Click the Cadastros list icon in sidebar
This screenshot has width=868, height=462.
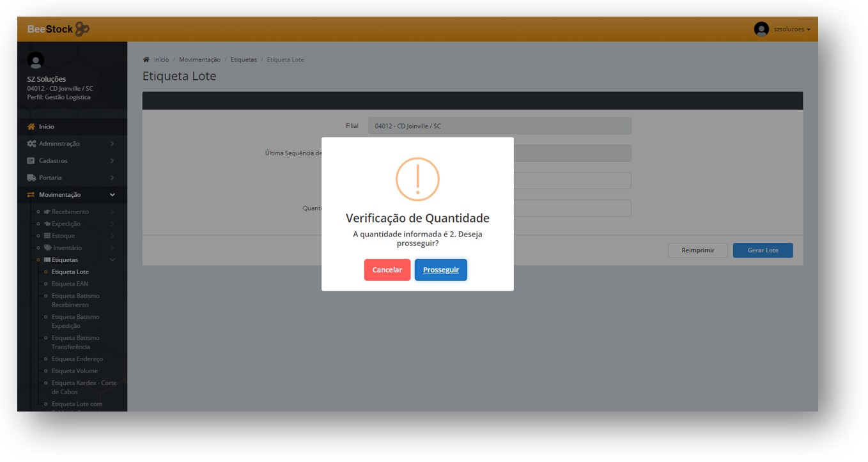click(31, 161)
